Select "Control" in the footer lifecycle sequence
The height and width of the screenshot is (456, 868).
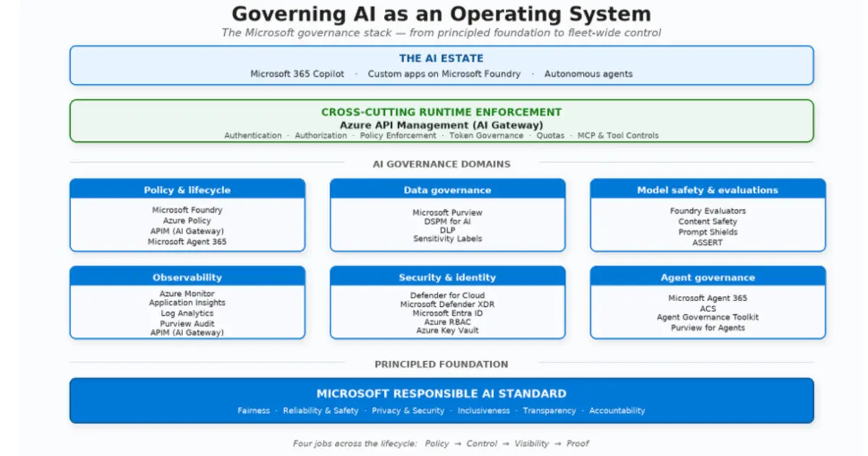482,443
